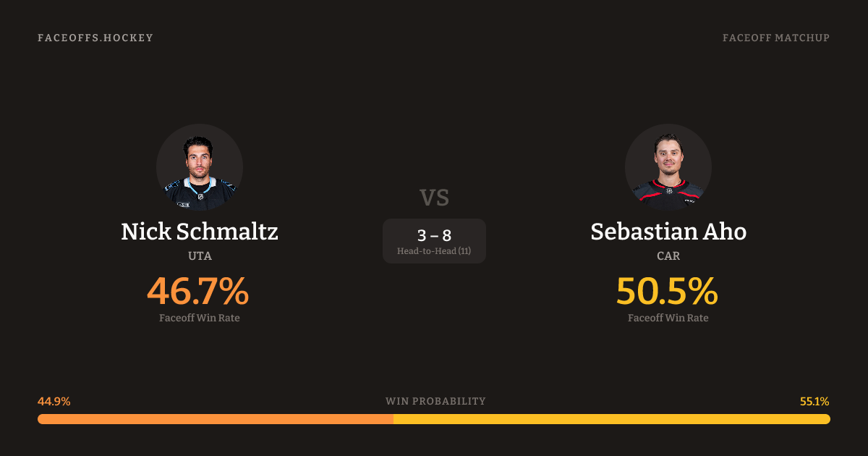Click the UTA team abbreviation
The width and height of the screenshot is (868, 456).
point(200,256)
